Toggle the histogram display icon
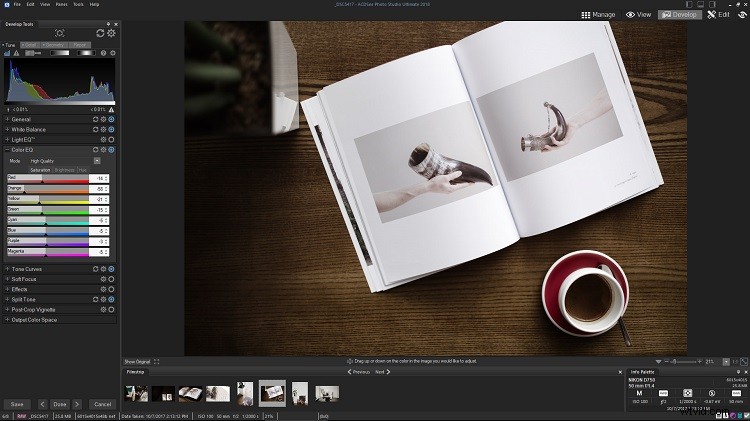 pyautogui.click(x=7, y=53)
